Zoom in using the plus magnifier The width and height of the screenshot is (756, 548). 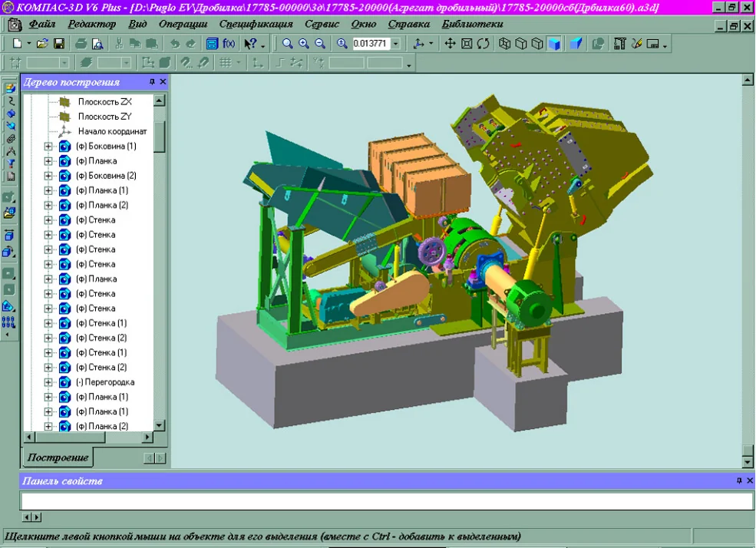[304, 44]
